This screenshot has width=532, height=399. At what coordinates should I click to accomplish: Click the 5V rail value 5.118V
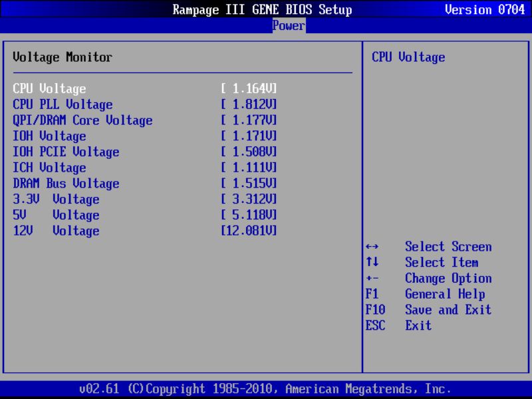(x=249, y=215)
